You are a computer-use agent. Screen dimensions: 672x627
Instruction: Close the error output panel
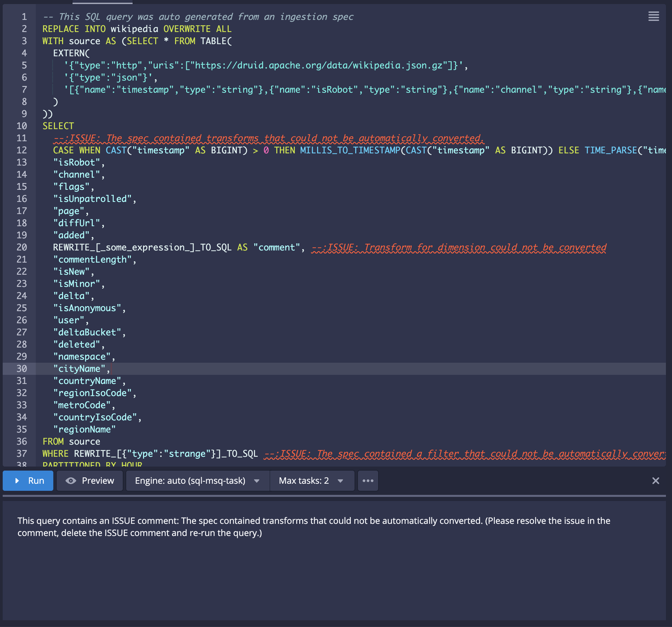655,480
